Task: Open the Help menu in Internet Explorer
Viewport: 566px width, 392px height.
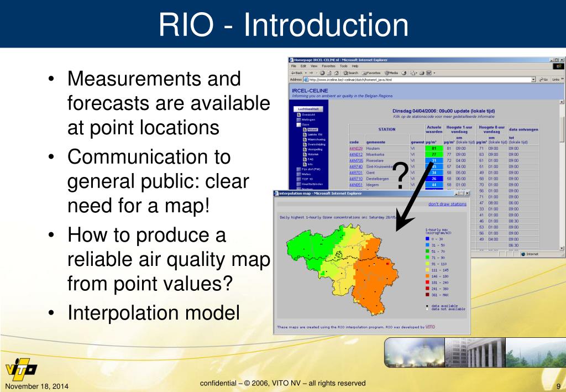Action: coord(355,66)
